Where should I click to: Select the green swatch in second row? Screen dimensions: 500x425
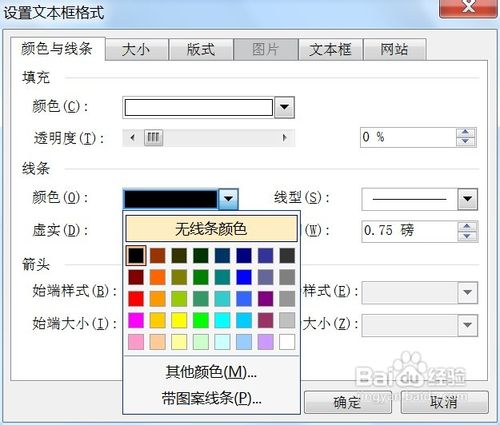click(201, 277)
